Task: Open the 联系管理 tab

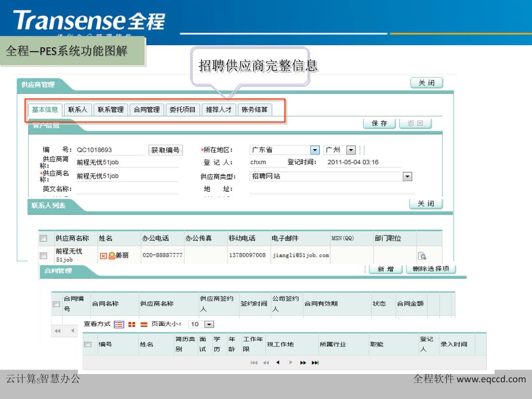Action: coord(111,110)
